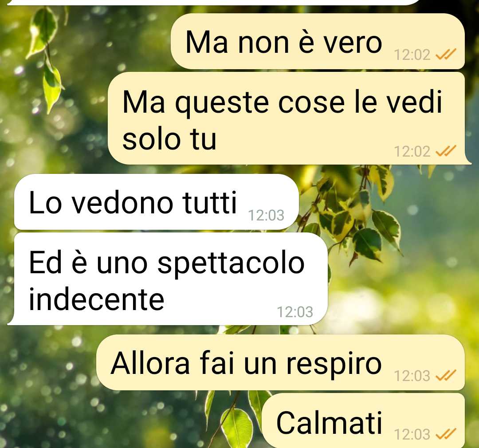Tap 12:03 timestamp on 'Calmati'
The width and height of the screenshot is (479, 448).
(412, 435)
